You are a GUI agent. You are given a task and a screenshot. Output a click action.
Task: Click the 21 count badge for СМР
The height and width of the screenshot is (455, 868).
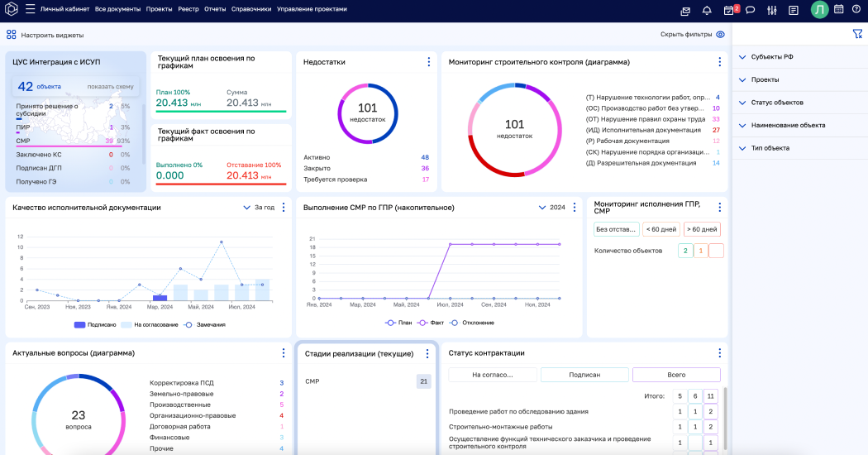tap(423, 381)
